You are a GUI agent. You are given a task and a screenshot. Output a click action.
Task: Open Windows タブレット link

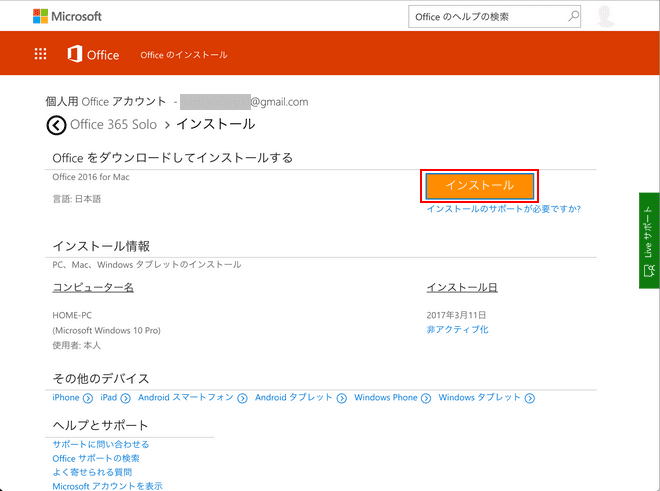point(479,398)
